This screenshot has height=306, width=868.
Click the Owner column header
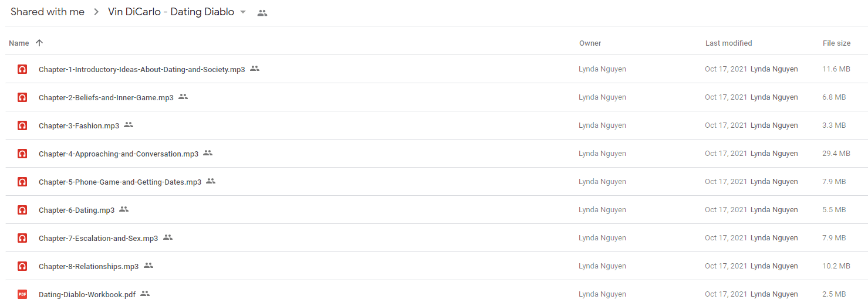(x=590, y=43)
